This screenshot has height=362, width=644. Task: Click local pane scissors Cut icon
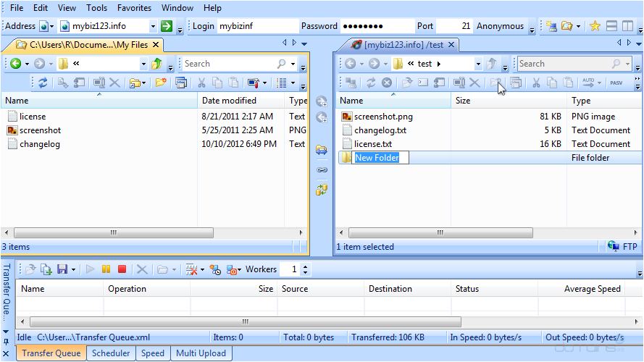pos(201,83)
